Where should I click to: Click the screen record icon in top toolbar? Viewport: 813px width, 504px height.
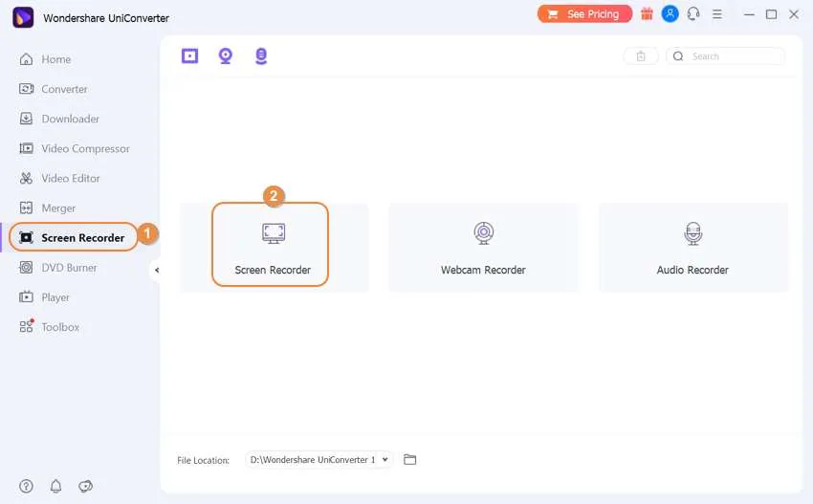click(x=189, y=55)
